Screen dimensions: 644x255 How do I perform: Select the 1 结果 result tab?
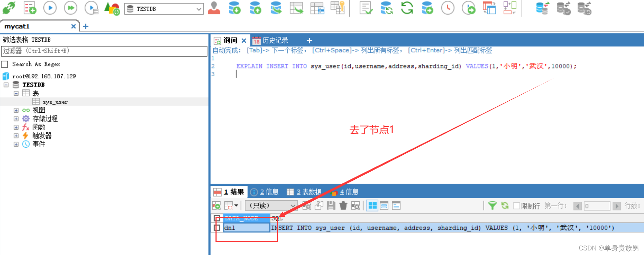point(229,192)
